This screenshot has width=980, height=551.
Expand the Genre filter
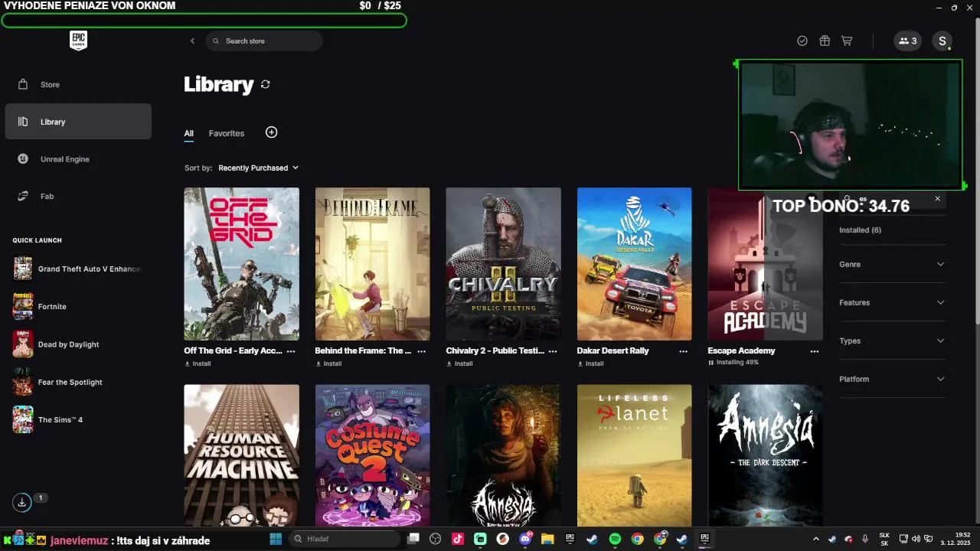point(892,264)
